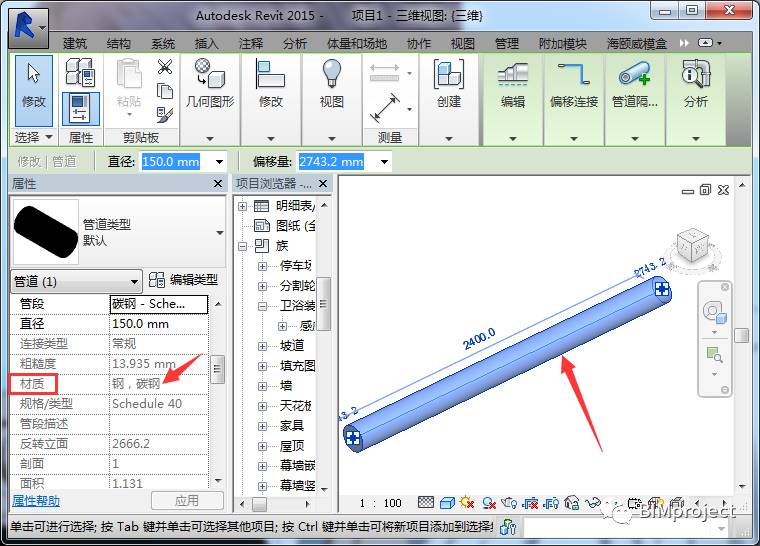
Task: Open the Diameter dropdown list
Action: click(219, 162)
